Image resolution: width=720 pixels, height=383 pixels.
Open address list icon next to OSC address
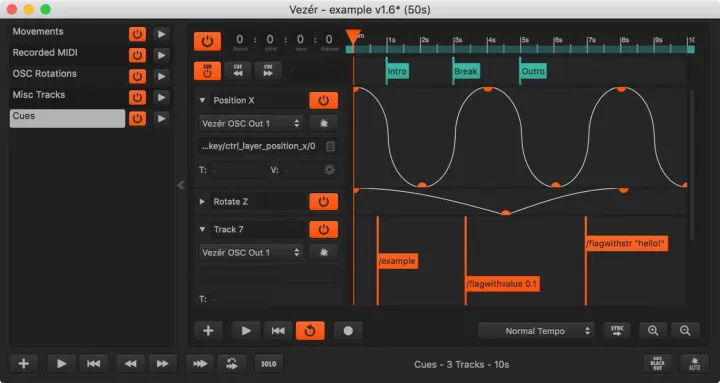point(330,146)
